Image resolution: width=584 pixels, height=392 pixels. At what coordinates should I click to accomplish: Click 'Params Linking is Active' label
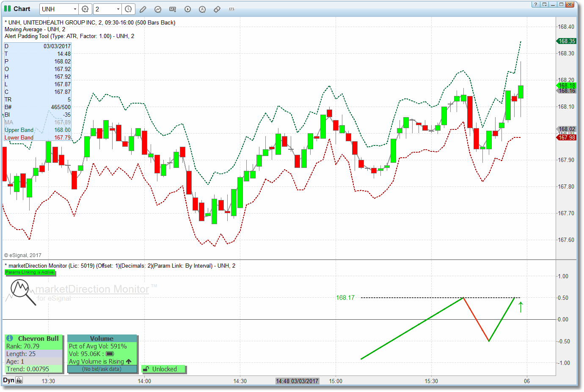click(30, 272)
